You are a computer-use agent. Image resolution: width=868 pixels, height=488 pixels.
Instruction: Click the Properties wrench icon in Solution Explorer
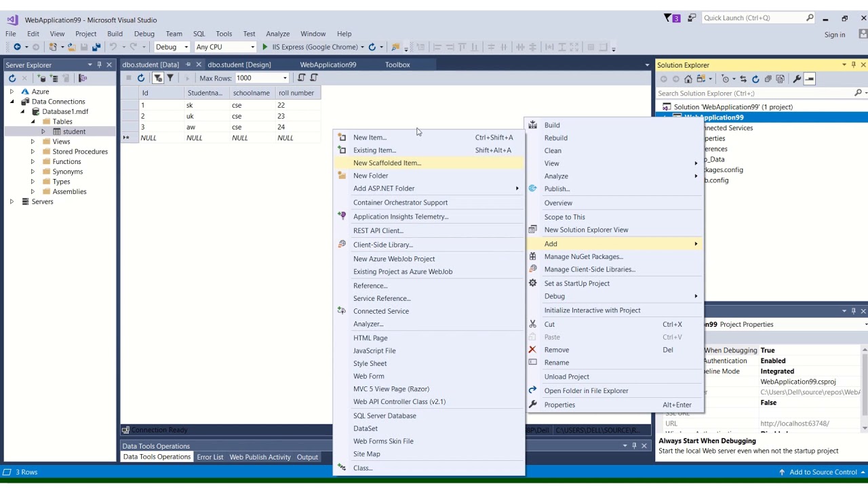pyautogui.click(x=797, y=79)
